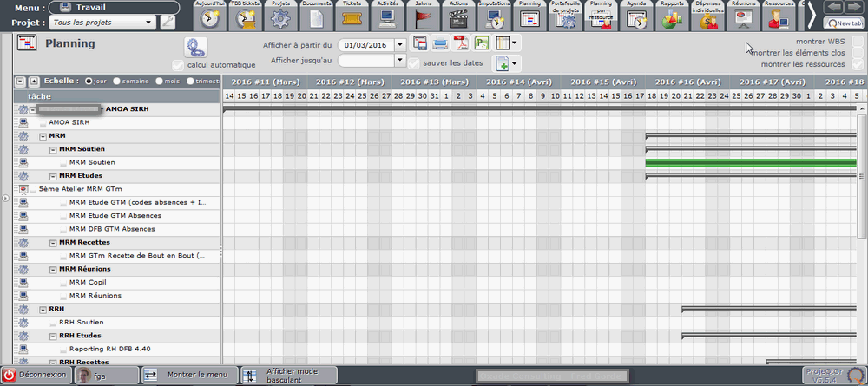
Task: Open the 'Afficher à partir du' date dropdown
Action: coord(399,44)
